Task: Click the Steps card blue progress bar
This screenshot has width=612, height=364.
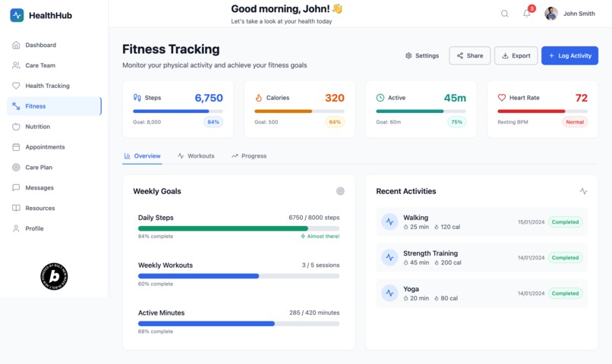Action: coord(178,111)
